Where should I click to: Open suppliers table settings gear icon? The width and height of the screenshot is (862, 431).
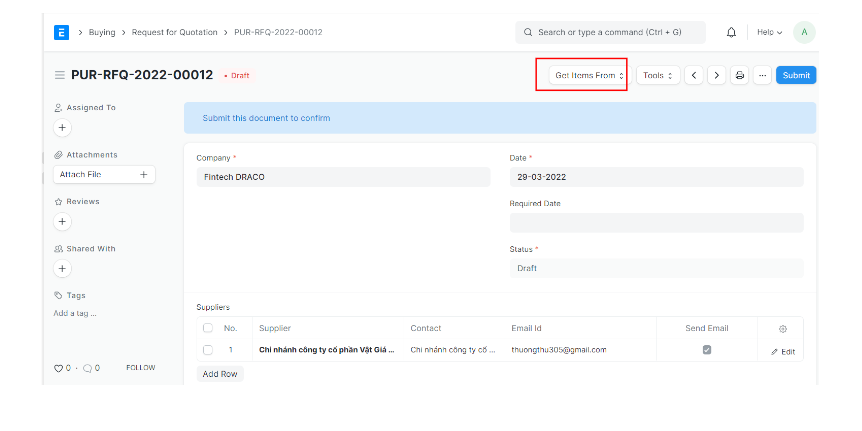[783, 328]
